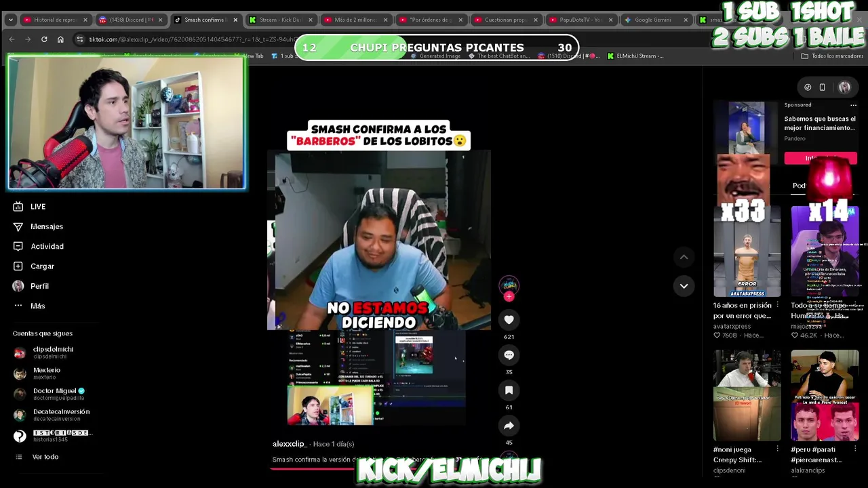Like the video with heart icon

[509, 320]
